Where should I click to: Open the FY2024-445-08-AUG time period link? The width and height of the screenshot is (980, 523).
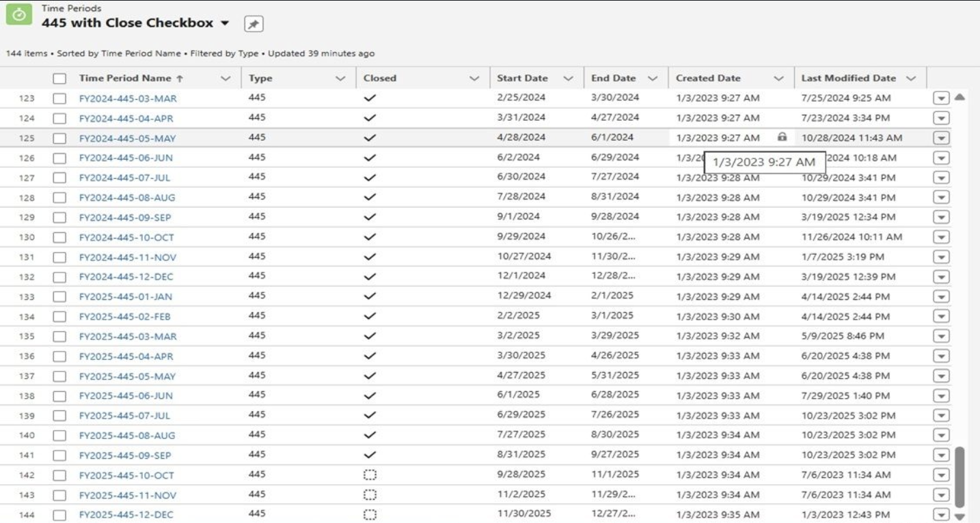[126, 198]
